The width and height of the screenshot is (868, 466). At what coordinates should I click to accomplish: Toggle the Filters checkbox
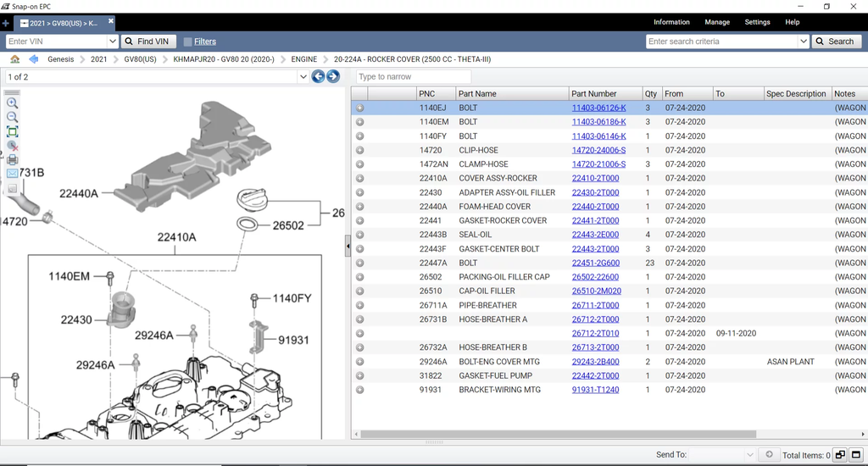pos(187,42)
